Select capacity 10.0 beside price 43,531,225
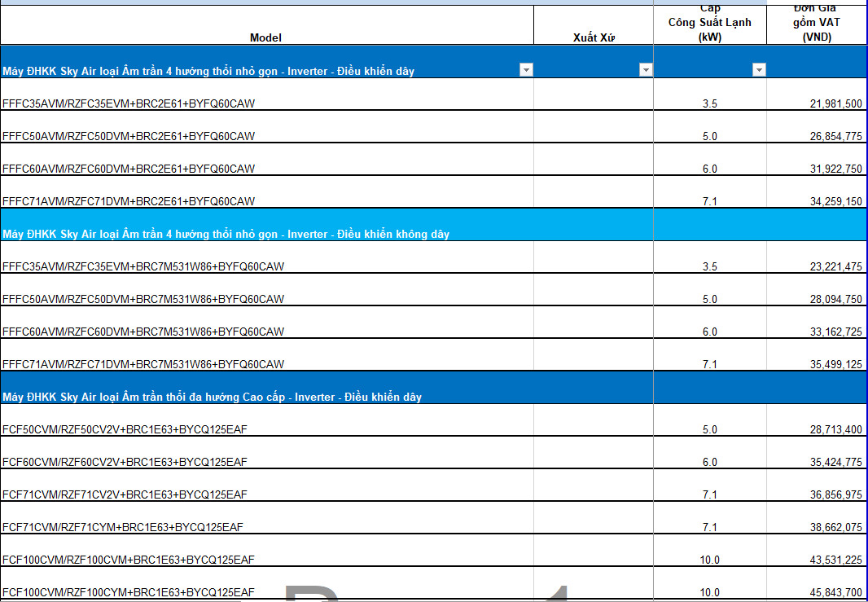The image size is (868, 602). [710, 560]
